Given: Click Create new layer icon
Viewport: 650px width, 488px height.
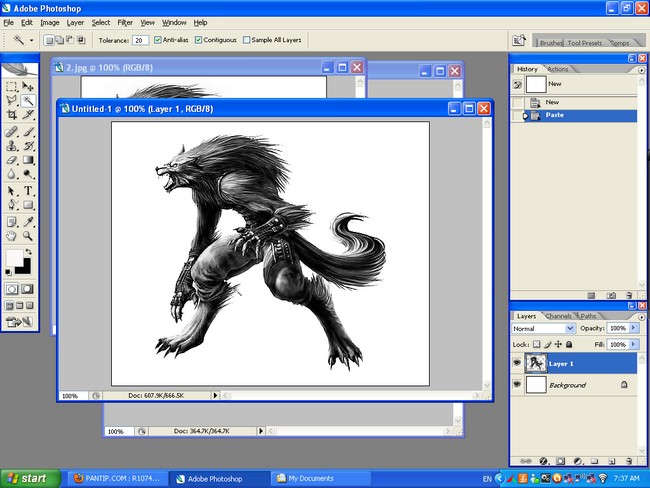Looking at the screenshot, I should point(611,461).
